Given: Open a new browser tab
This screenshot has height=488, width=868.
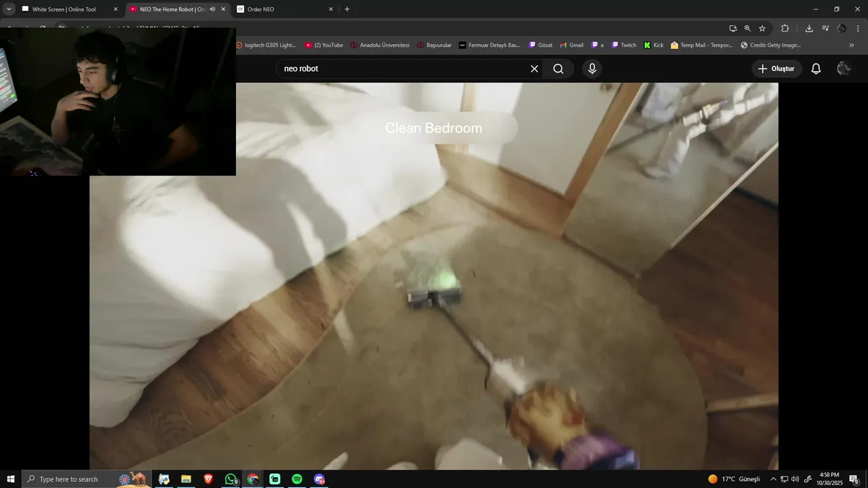Looking at the screenshot, I should point(347,9).
